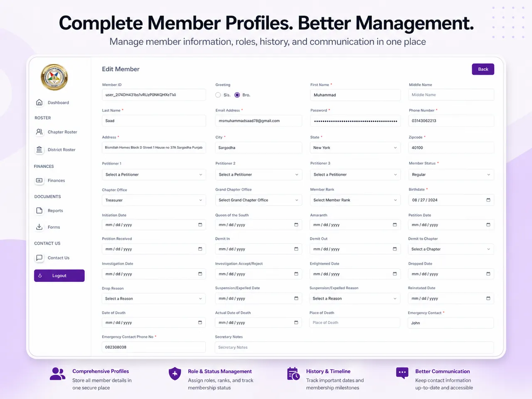The height and width of the screenshot is (399, 532).
Task: Open calendar picker for Actual Date of Death
Action: 296,323
